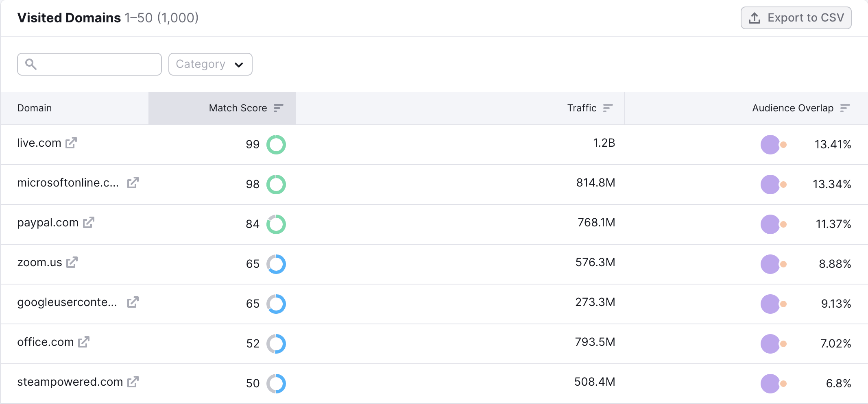This screenshot has width=868, height=404.
Task: Click the match score ring for googleusercontent
Action: [276, 304]
